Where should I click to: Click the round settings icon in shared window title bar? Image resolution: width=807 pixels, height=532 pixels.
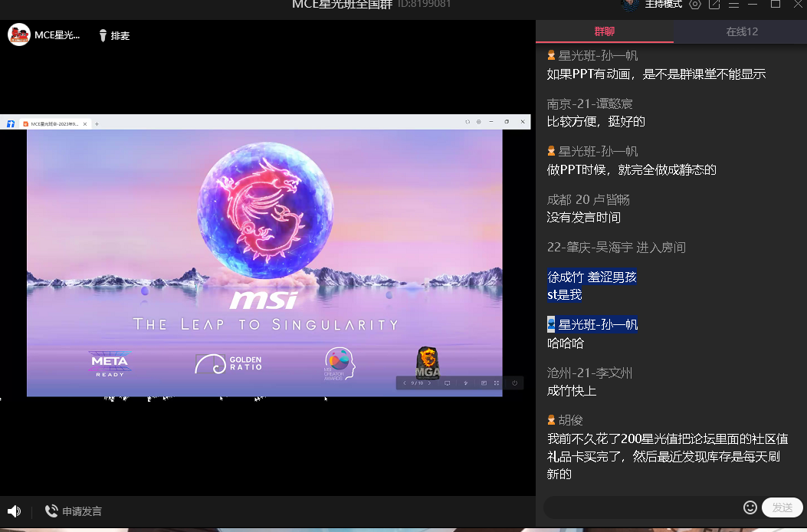tap(479, 122)
